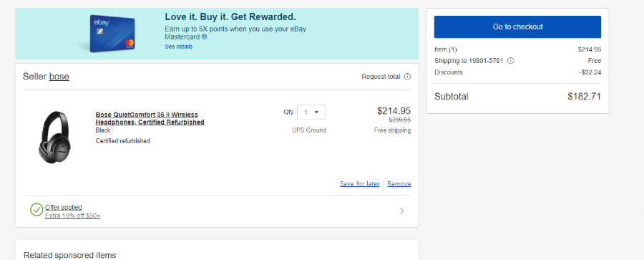Screen dimensions: 644x260
Task: Click Save for later link
Action: click(x=359, y=184)
